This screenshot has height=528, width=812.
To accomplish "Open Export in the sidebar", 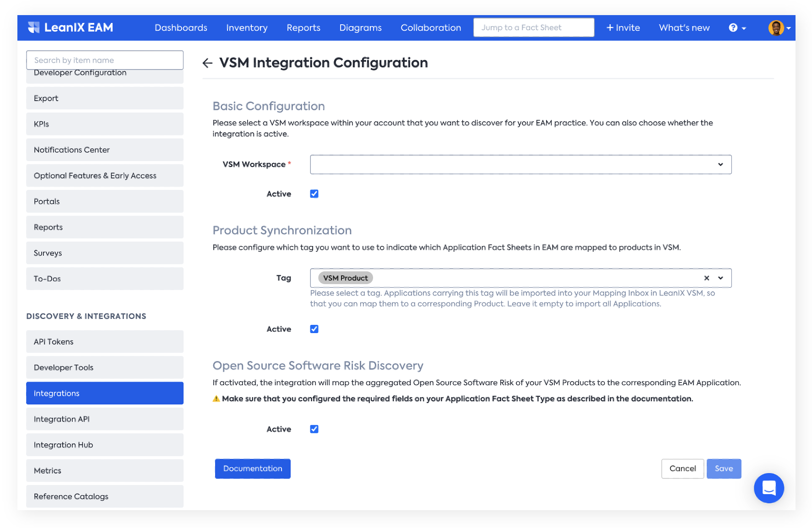I will click(x=105, y=98).
